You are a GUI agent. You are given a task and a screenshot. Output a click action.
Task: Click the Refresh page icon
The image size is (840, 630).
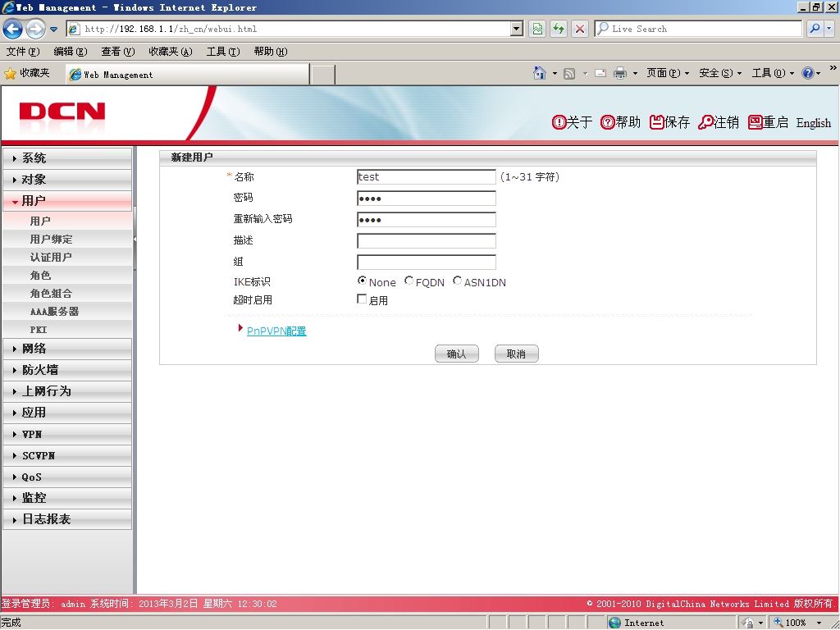(558, 29)
